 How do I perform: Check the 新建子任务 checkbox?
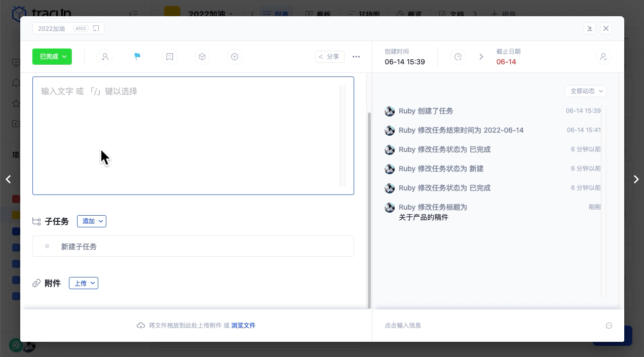point(47,246)
